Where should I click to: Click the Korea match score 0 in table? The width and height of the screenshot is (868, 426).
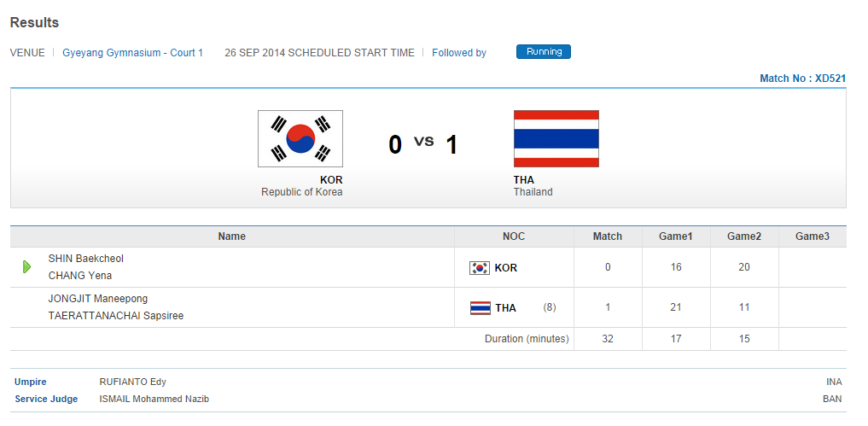click(608, 267)
